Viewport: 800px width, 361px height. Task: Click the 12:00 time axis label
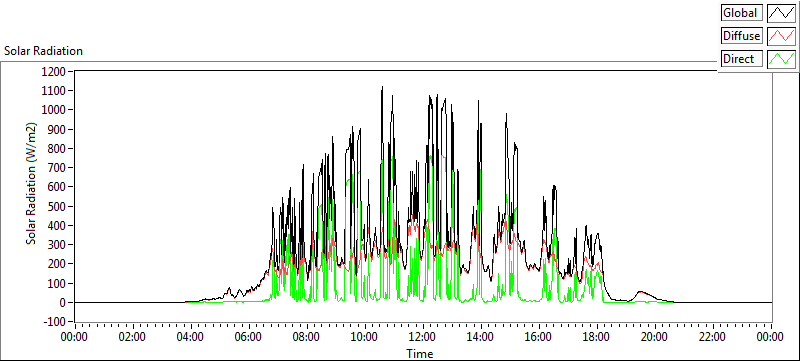(422, 337)
